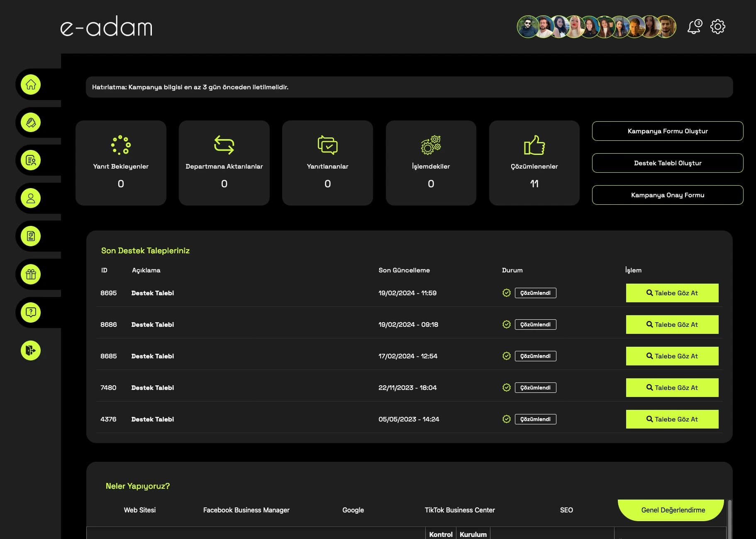
Task: Click the document-with-person sidebar icon
Action: pyautogui.click(x=31, y=160)
